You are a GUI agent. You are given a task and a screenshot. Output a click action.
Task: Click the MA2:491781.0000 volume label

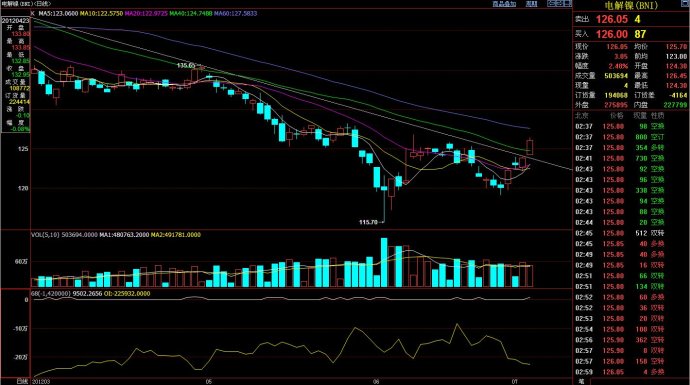[x=176, y=235]
